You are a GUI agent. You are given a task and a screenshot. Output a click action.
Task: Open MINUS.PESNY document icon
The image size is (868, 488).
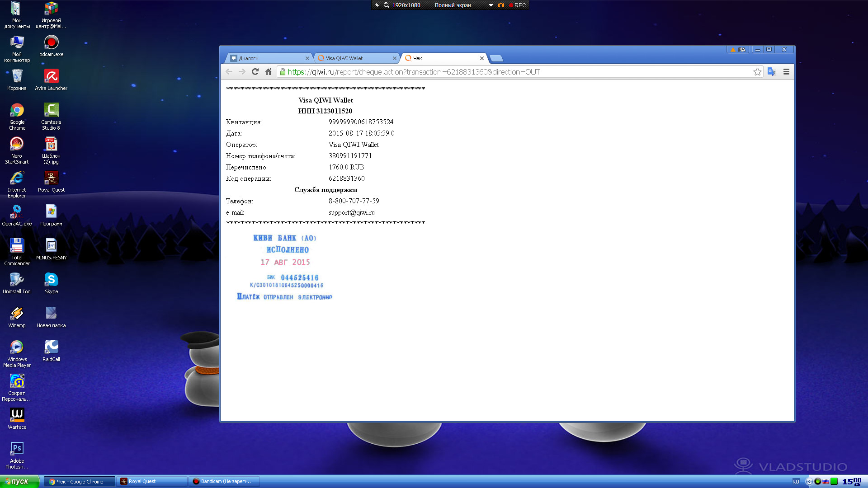(51, 249)
